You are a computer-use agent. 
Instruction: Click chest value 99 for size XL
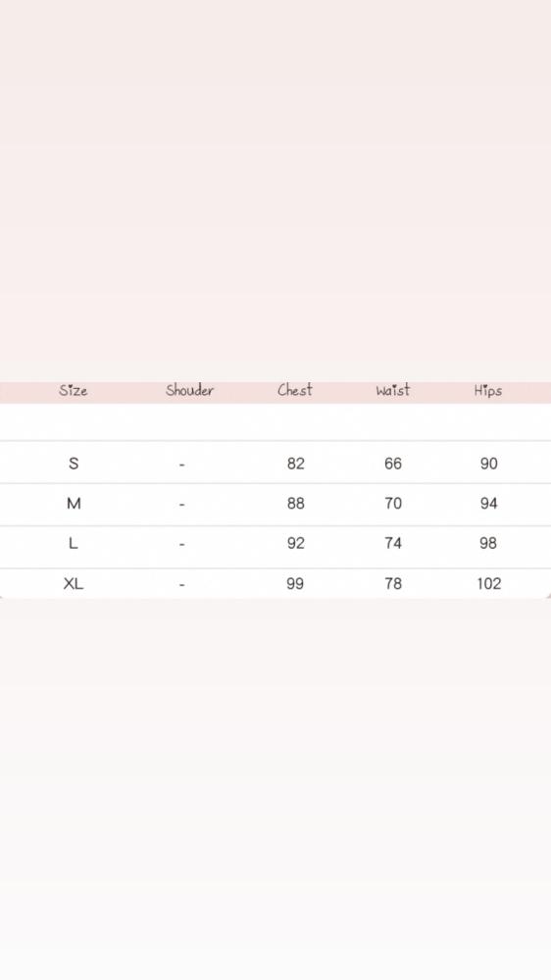(295, 583)
